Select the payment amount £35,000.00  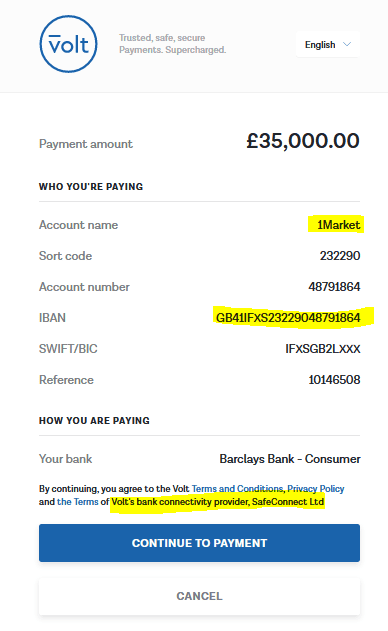303,141
